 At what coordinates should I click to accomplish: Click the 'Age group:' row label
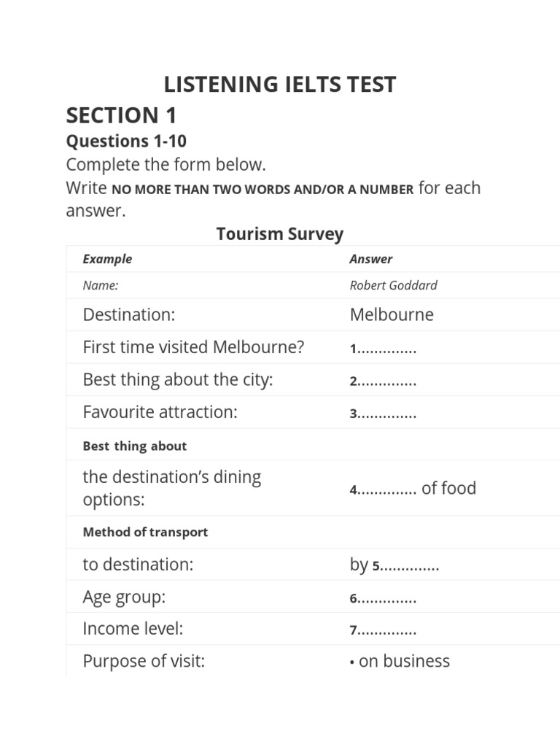tap(125, 597)
